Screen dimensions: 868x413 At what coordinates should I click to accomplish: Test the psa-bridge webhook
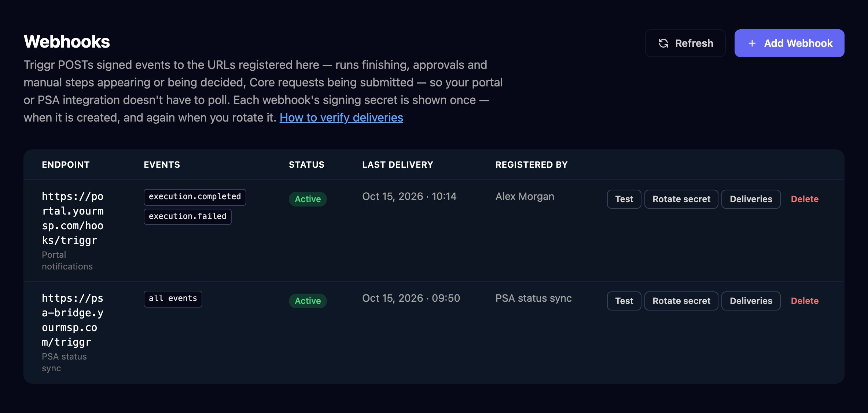[624, 301]
